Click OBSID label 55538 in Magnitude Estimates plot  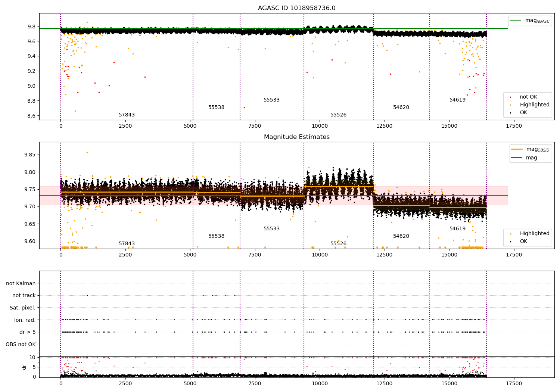[x=216, y=236]
